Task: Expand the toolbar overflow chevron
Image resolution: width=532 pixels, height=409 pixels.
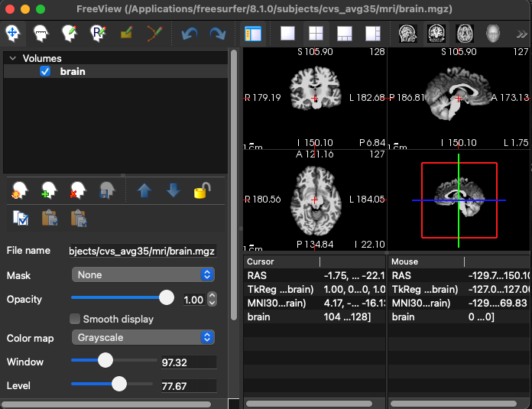Action: tap(522, 34)
